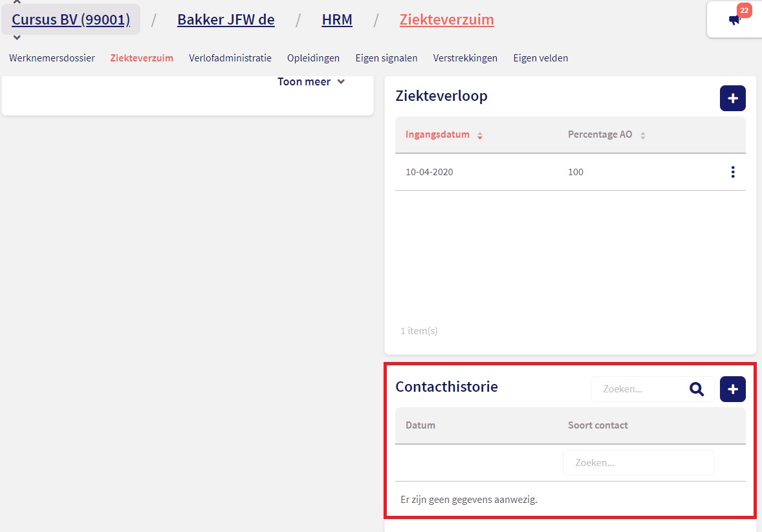
Task: Focus the Soort contact filter field
Action: [638, 463]
